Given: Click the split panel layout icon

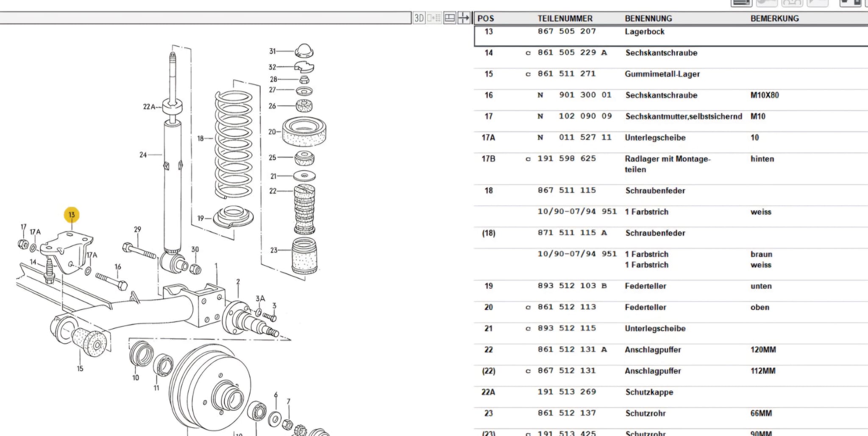Looking at the screenshot, I should point(450,18).
